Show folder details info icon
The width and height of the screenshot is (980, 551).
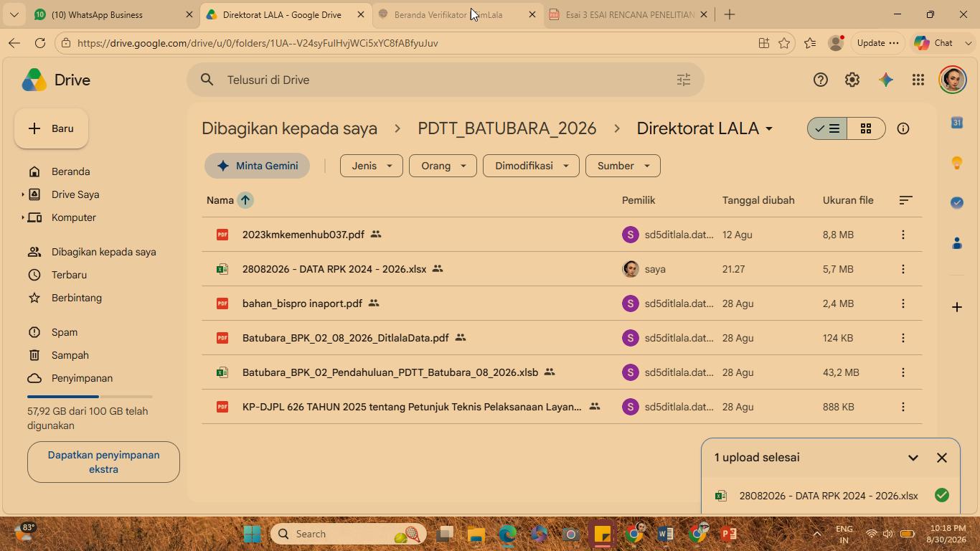(903, 128)
